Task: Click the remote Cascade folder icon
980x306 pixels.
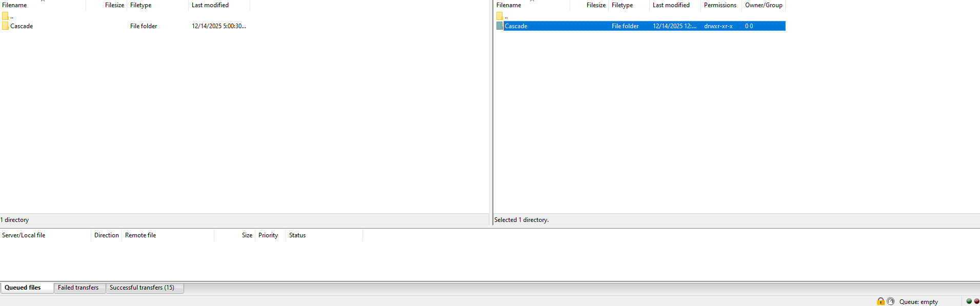Action: tap(499, 26)
